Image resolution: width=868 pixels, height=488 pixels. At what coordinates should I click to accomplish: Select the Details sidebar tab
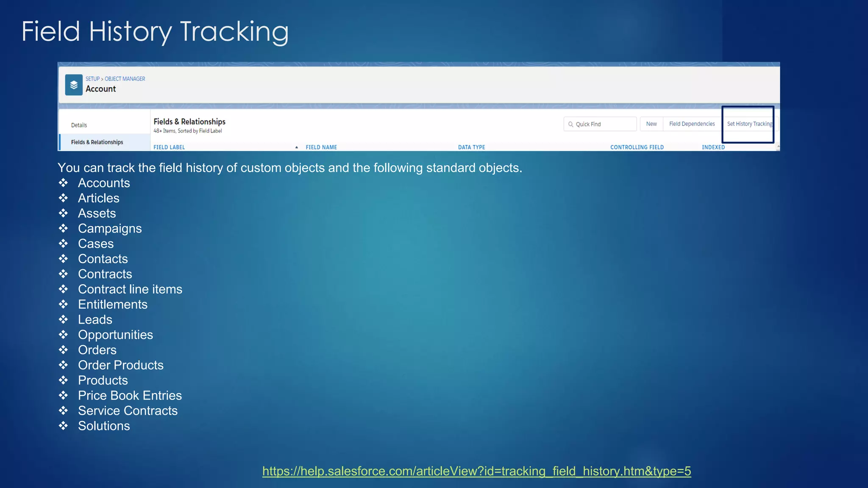[x=79, y=125]
